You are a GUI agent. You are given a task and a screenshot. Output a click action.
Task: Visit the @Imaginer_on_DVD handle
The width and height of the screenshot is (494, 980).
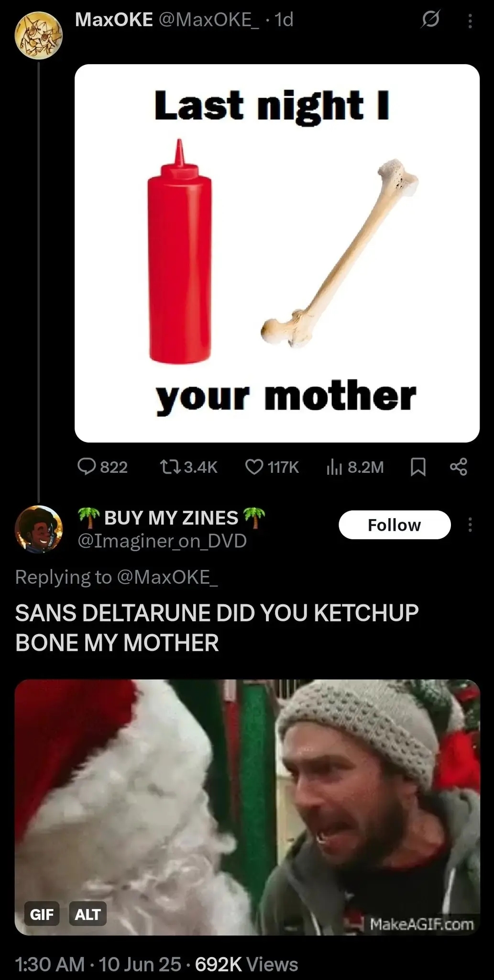pyautogui.click(x=162, y=541)
